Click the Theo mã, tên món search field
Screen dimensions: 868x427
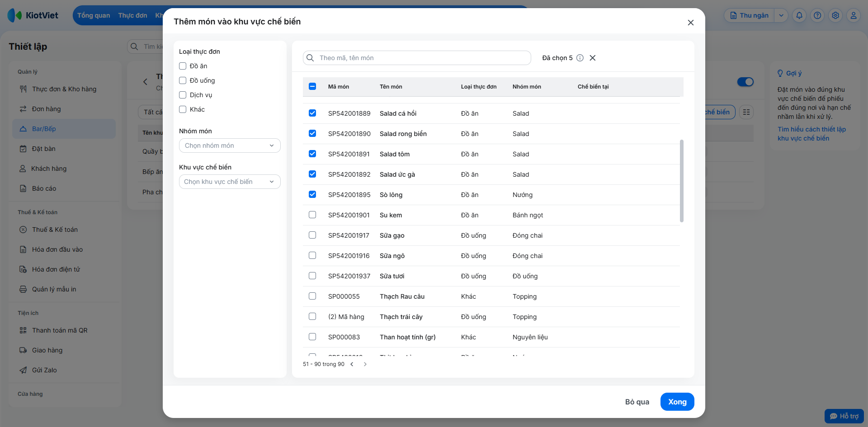(417, 58)
